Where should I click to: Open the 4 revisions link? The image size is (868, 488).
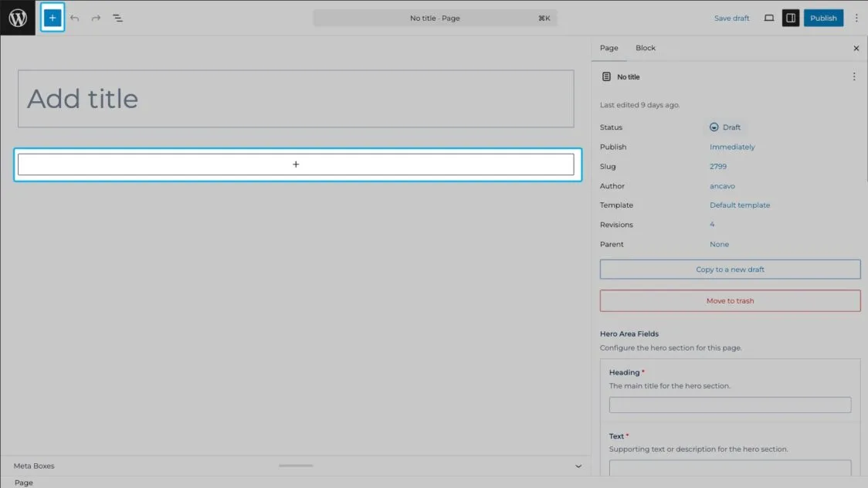(x=712, y=224)
